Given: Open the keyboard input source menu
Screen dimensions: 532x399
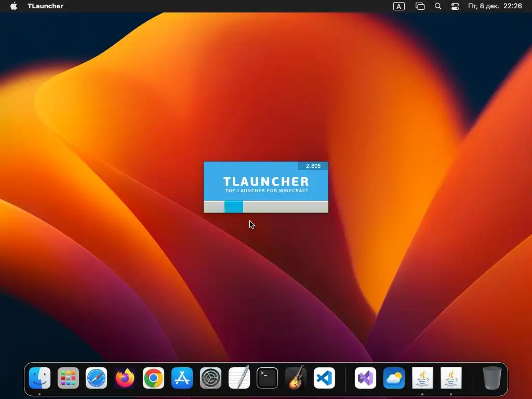Looking at the screenshot, I should tap(398, 6).
